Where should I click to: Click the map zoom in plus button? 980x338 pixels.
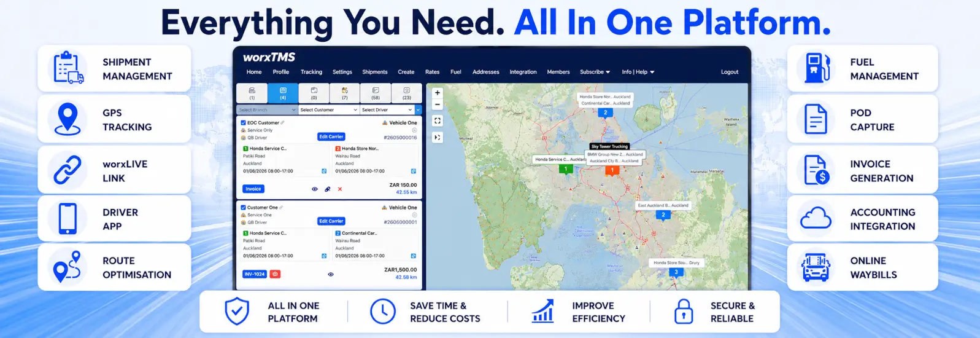(x=438, y=93)
